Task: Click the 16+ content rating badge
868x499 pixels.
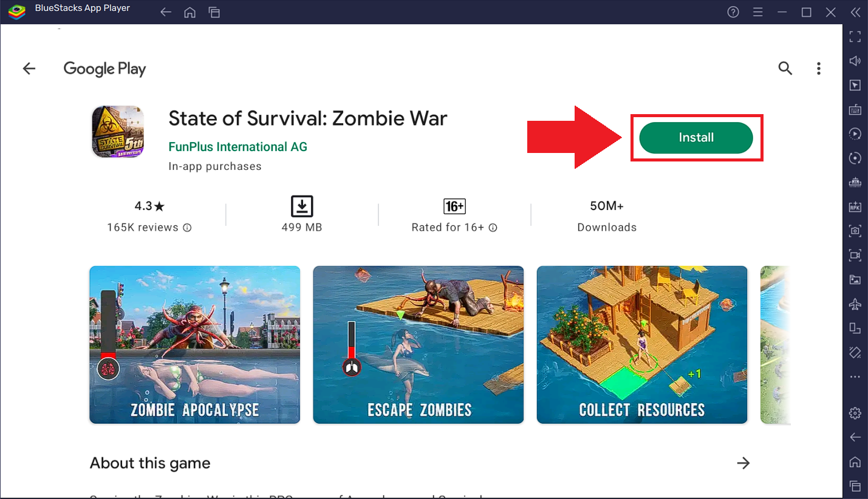Action: point(454,206)
